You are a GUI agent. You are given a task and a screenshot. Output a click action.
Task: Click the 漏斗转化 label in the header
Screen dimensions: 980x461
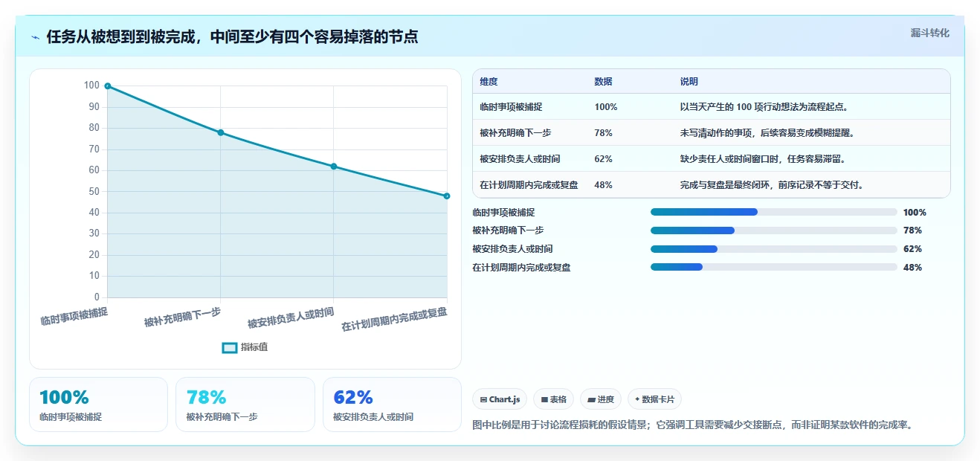929,33
